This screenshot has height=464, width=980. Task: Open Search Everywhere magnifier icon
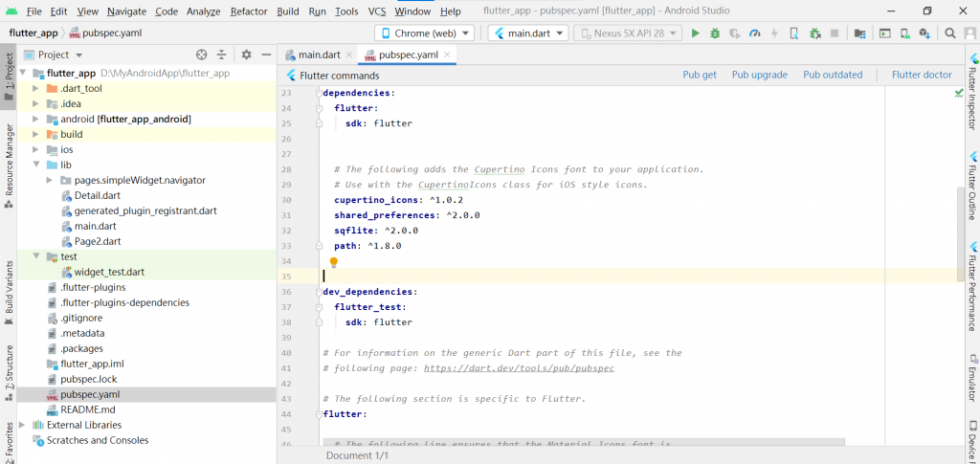coord(950,33)
